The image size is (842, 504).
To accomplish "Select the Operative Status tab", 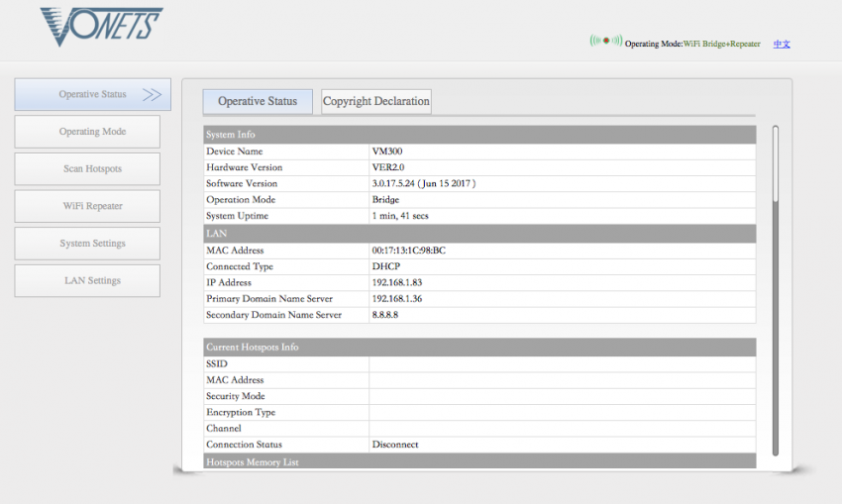I will tap(258, 101).
